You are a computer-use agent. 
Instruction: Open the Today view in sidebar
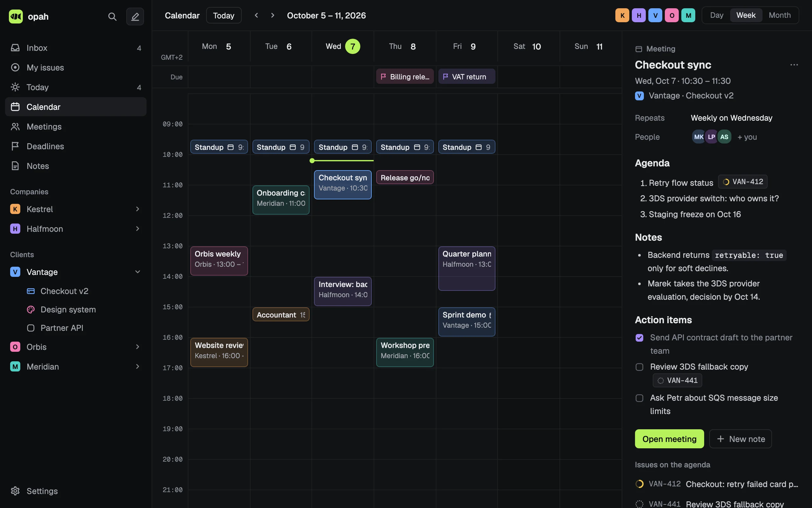click(x=76, y=87)
